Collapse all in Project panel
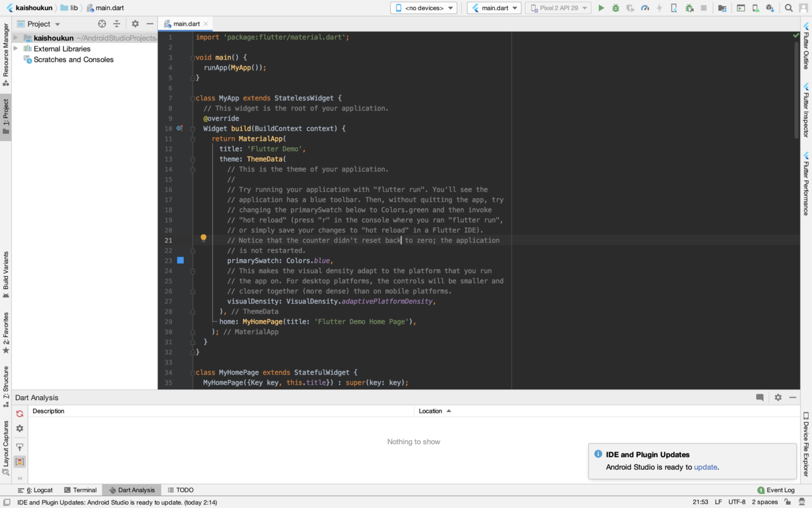The width and height of the screenshot is (812, 508). (117, 23)
